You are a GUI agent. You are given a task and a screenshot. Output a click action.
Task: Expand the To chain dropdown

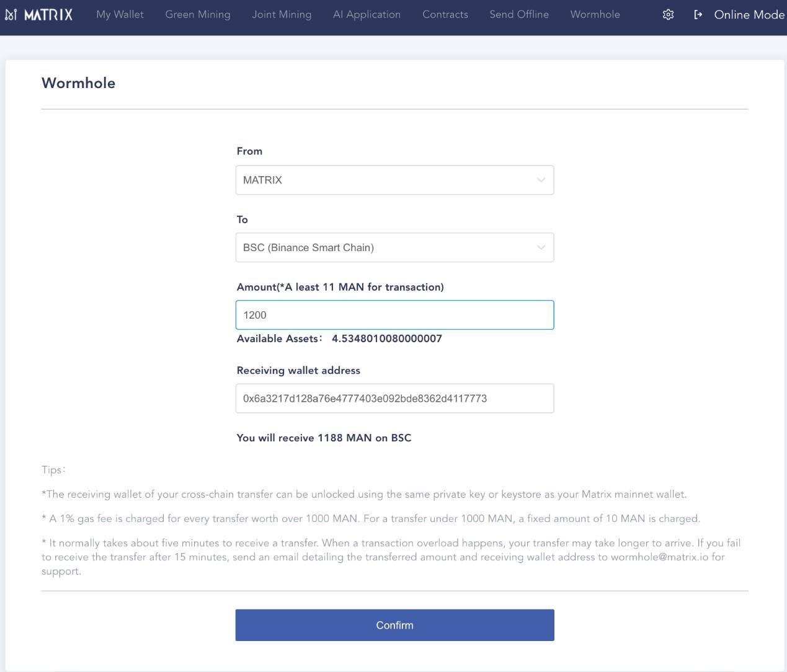click(394, 247)
